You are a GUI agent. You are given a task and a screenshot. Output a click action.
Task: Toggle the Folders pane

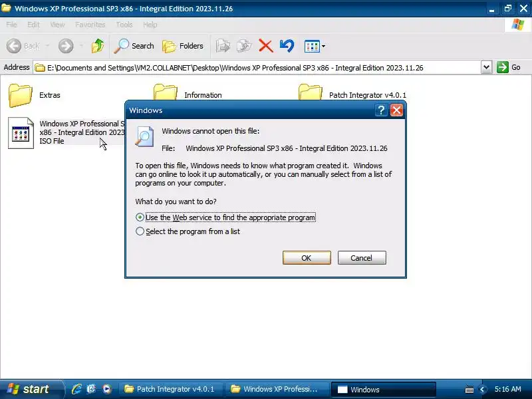tap(183, 46)
